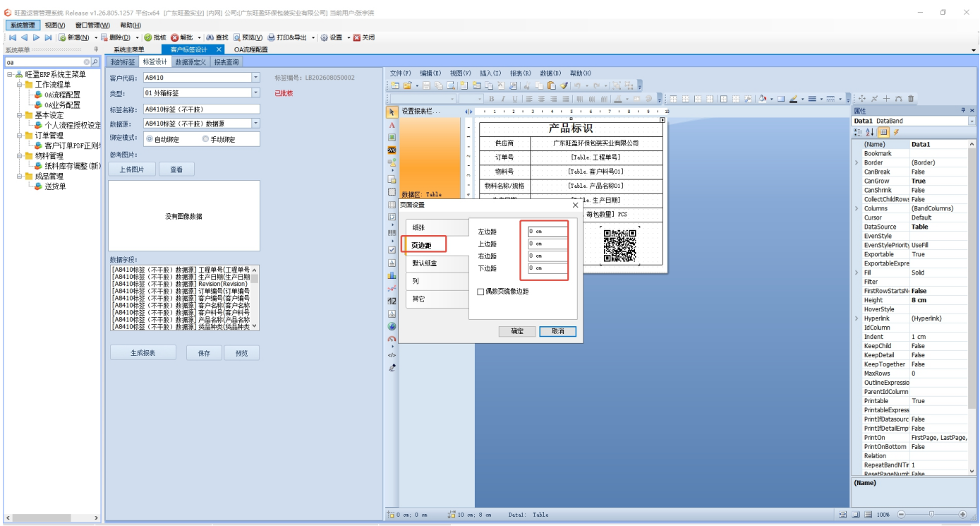Pick the HTML '</>' object tool
This screenshot has width=980, height=526.
pyautogui.click(x=392, y=354)
